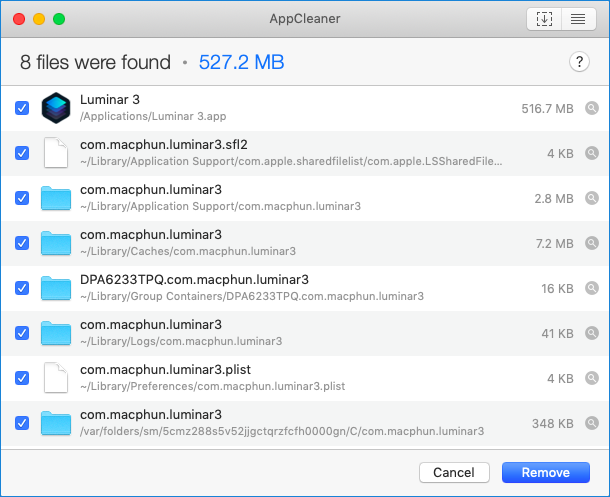Select the Luminar 3 row title
610x497 pixels.
[x=110, y=100]
